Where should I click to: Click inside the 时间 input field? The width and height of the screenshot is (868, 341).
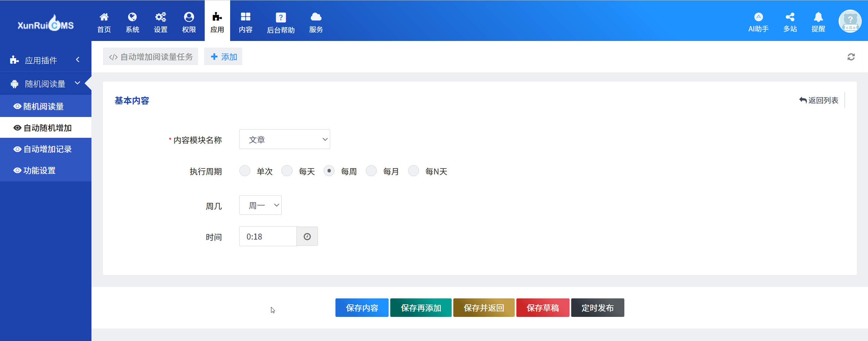[x=268, y=237]
